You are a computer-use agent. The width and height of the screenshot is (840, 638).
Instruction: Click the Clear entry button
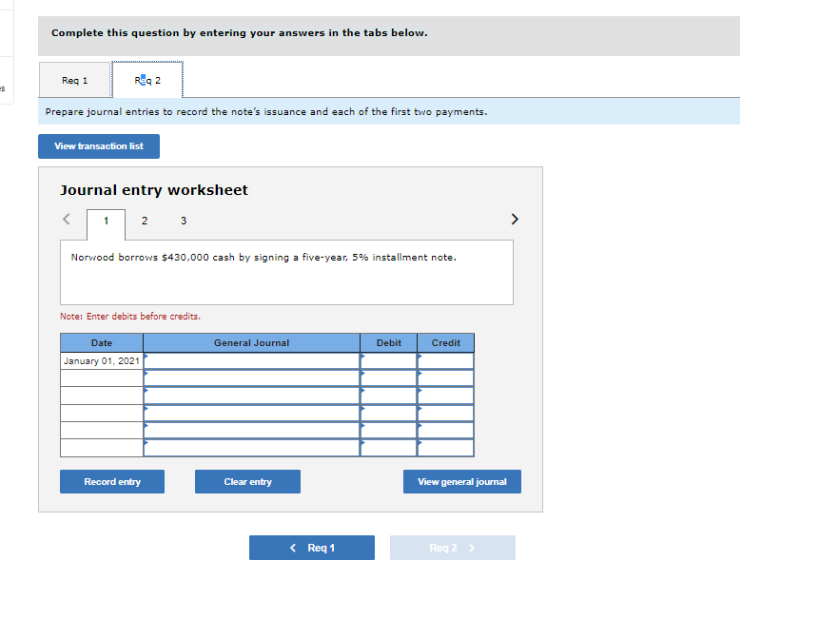247,482
